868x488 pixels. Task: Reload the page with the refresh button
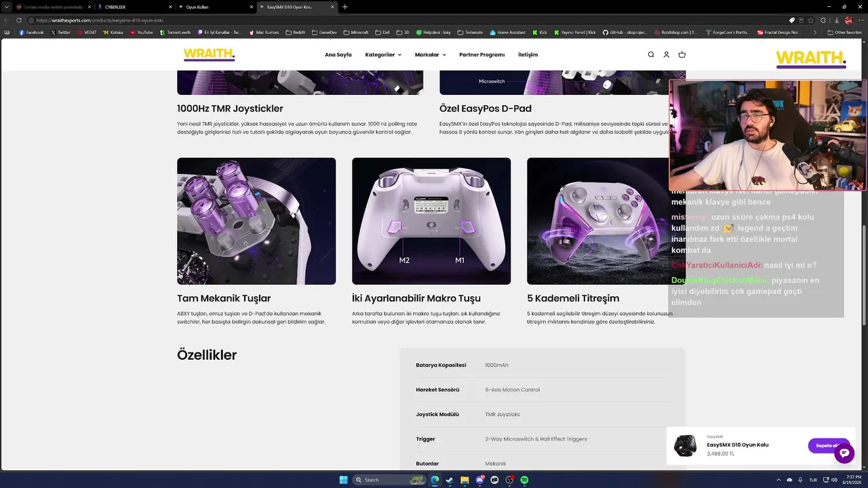click(18, 20)
